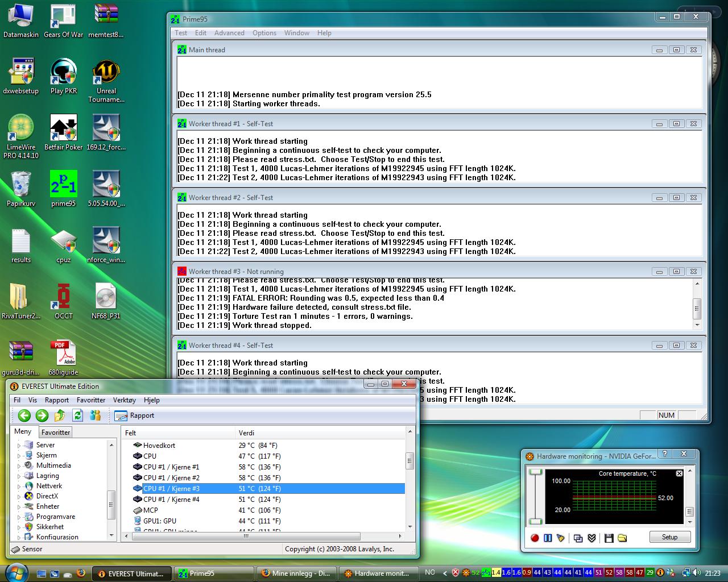Clear monitoring history with broom icon

tap(561, 538)
